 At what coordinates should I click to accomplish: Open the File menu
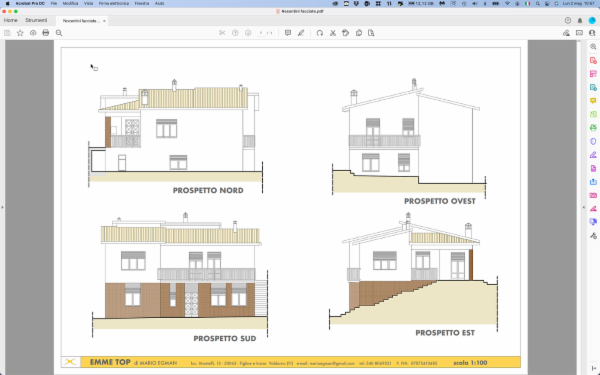click(x=54, y=3)
